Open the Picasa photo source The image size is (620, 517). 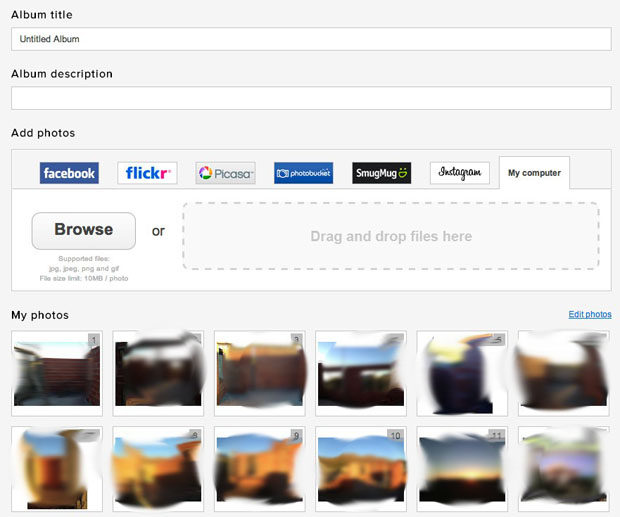225,173
